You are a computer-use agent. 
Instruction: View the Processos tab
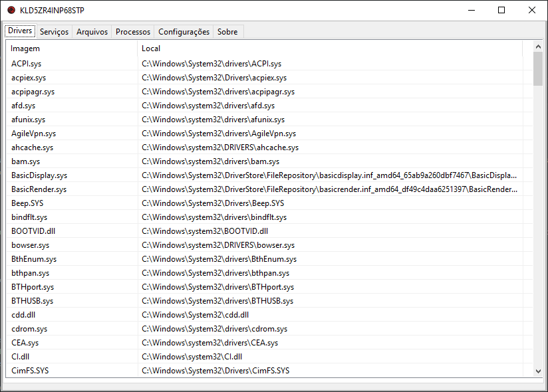[x=132, y=31]
